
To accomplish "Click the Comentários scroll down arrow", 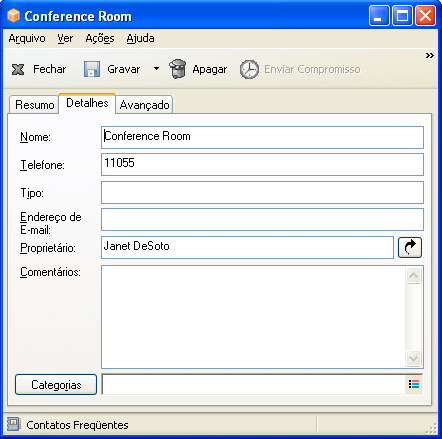I will pos(414,359).
